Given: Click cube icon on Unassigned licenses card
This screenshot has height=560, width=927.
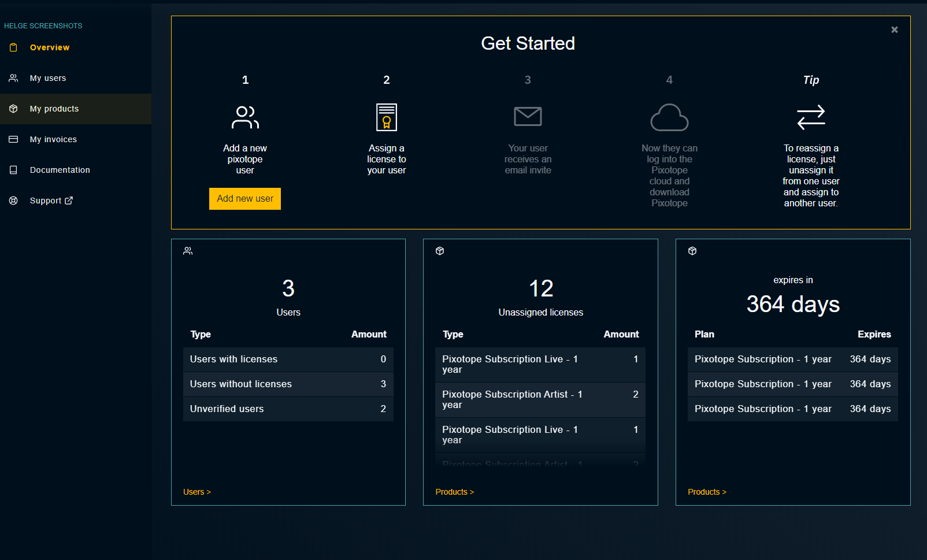Looking at the screenshot, I should (440, 251).
